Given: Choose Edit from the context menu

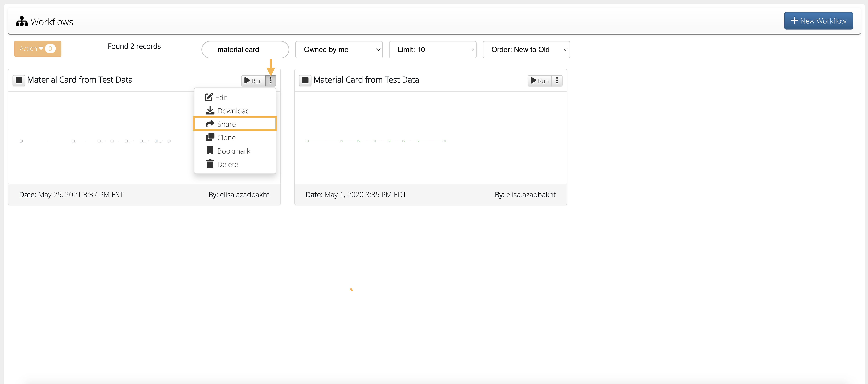Looking at the screenshot, I should pyautogui.click(x=235, y=97).
